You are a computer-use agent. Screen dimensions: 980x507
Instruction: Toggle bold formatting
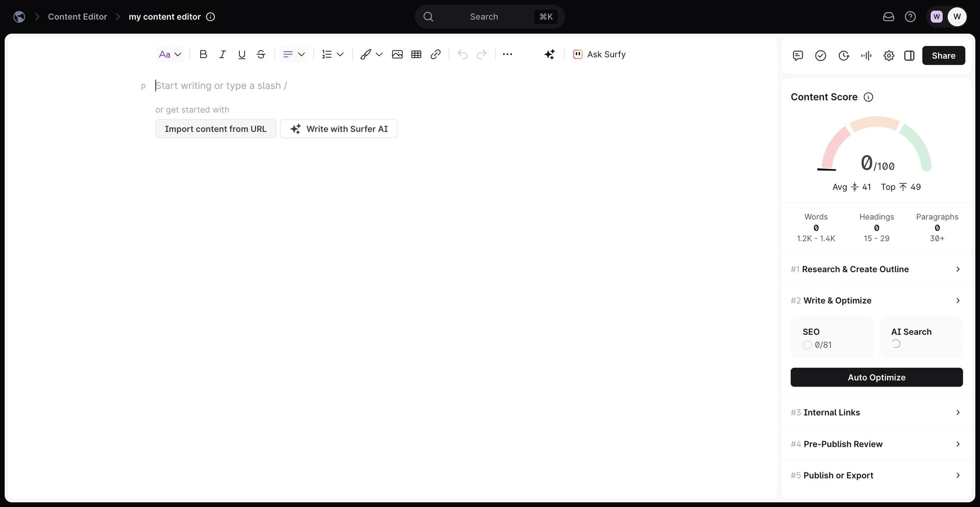[203, 55]
